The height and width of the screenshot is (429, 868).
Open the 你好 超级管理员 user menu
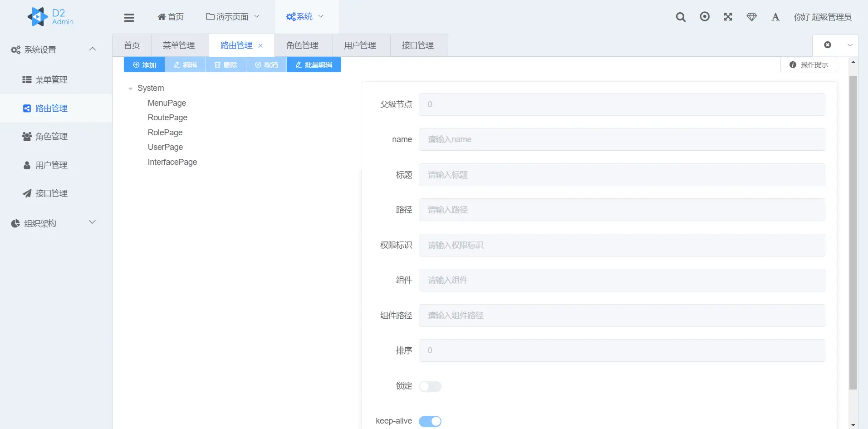click(x=822, y=17)
